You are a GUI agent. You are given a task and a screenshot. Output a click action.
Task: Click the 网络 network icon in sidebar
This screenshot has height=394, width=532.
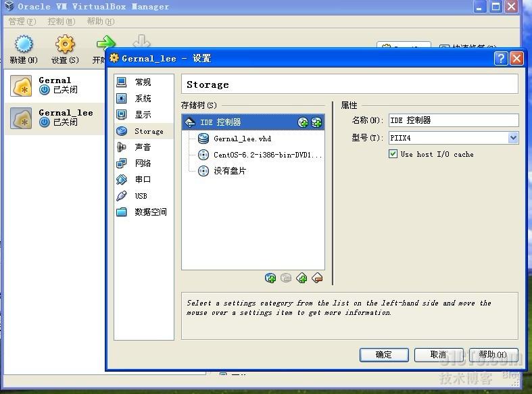[x=122, y=164]
